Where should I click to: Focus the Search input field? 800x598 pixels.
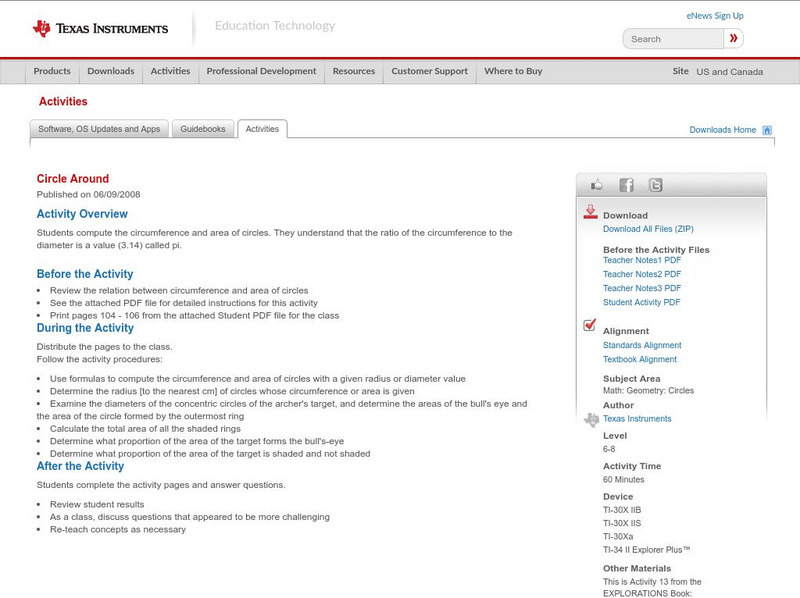(673, 39)
